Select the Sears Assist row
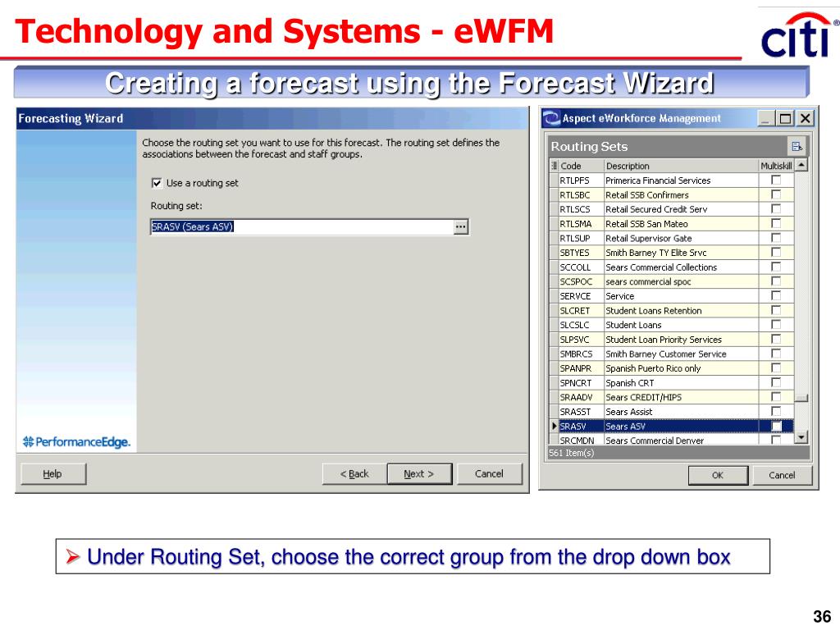This screenshot has height=630, width=840. (672, 412)
